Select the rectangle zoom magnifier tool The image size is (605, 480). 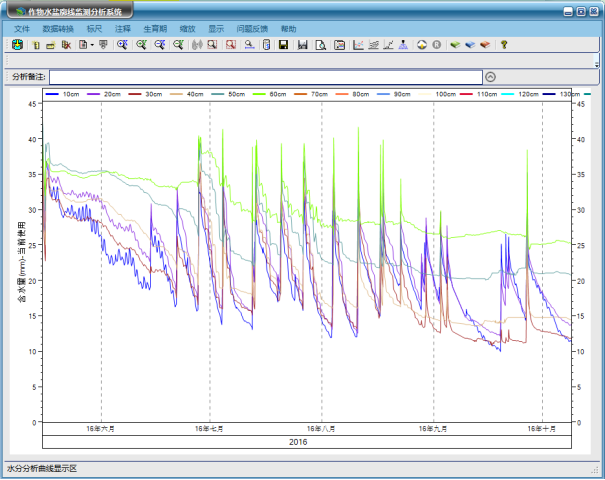pos(212,45)
